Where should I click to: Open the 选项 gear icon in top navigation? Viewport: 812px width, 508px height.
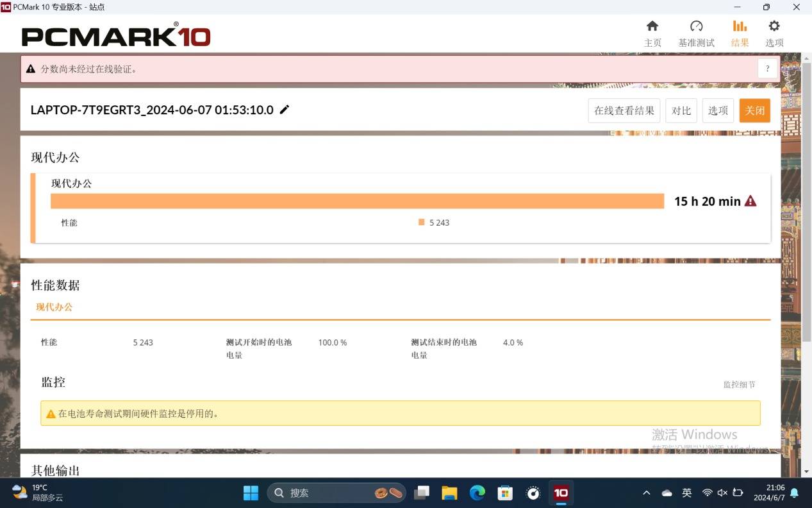pyautogui.click(x=774, y=26)
